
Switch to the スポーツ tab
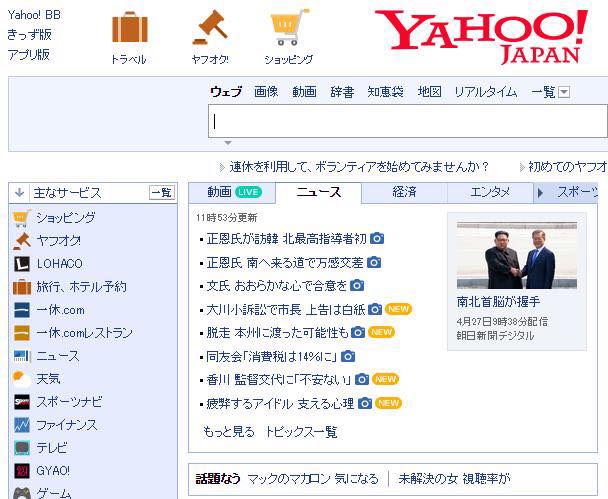point(577,192)
